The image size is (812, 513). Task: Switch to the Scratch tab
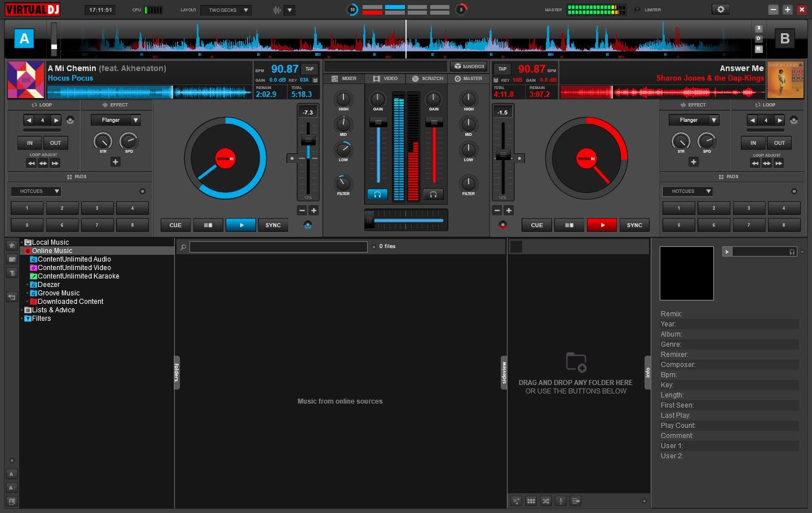427,79
